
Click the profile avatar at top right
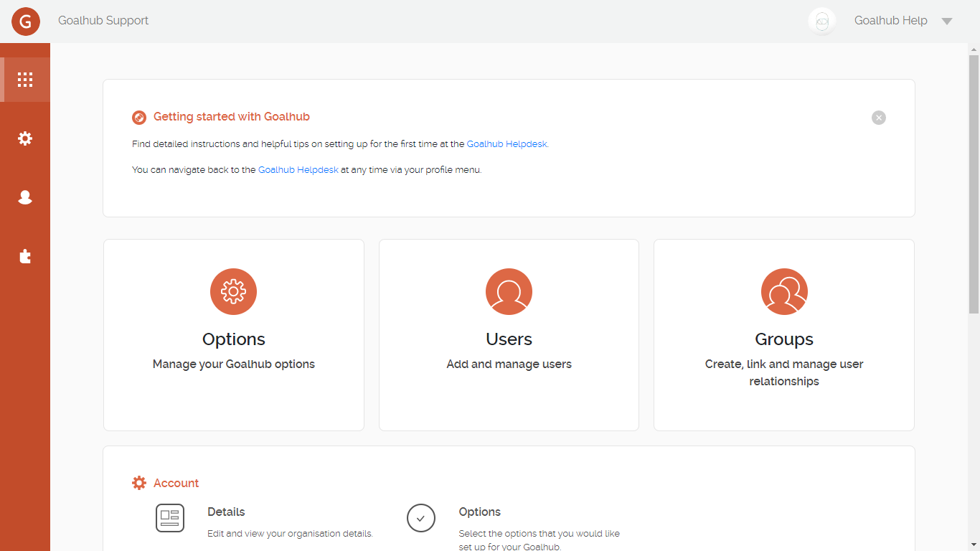(x=822, y=21)
